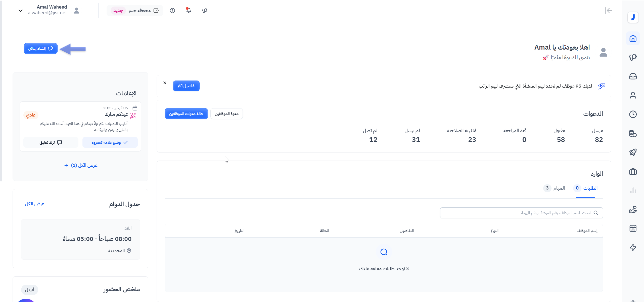This screenshot has width=644, height=302.
Task: Open attendance clock sidebar icon
Action: click(633, 114)
